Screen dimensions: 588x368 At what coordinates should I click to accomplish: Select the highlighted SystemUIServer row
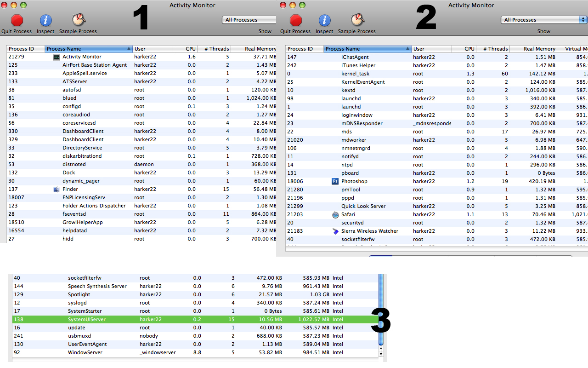[x=195, y=319]
